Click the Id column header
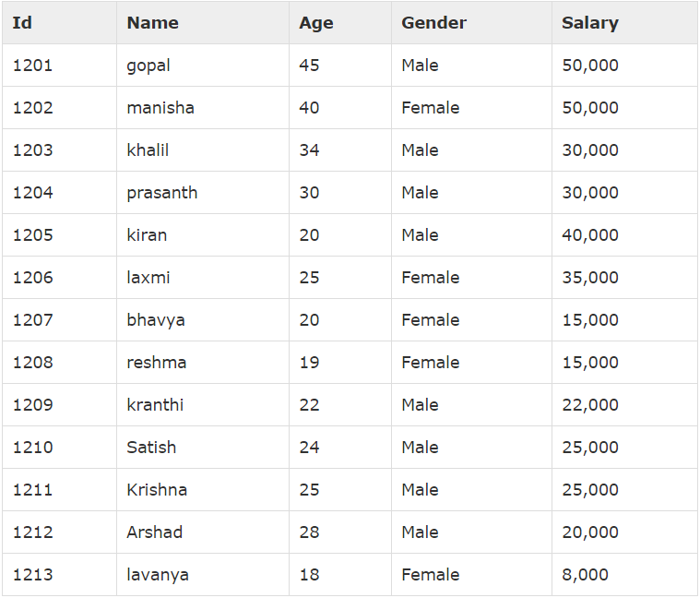Image resolution: width=700 pixels, height=598 pixels. click(x=22, y=23)
